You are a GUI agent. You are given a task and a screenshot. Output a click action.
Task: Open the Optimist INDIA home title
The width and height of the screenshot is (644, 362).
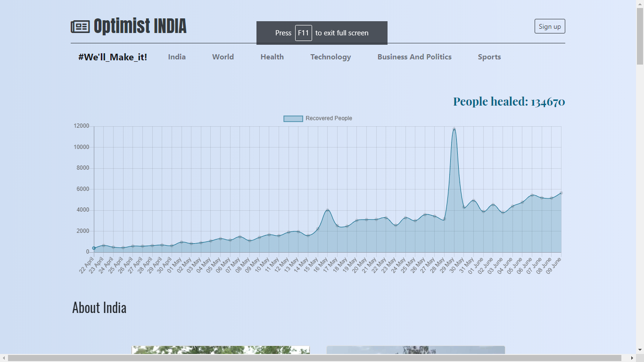click(x=140, y=26)
